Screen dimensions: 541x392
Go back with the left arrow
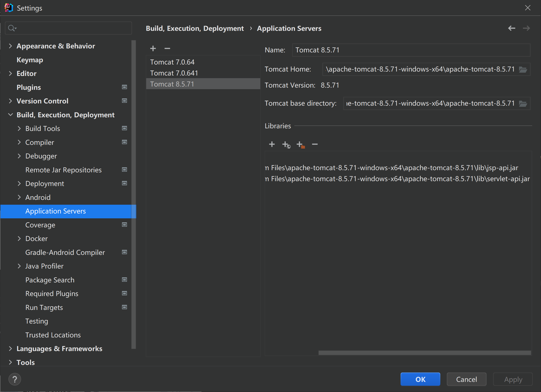[511, 28]
